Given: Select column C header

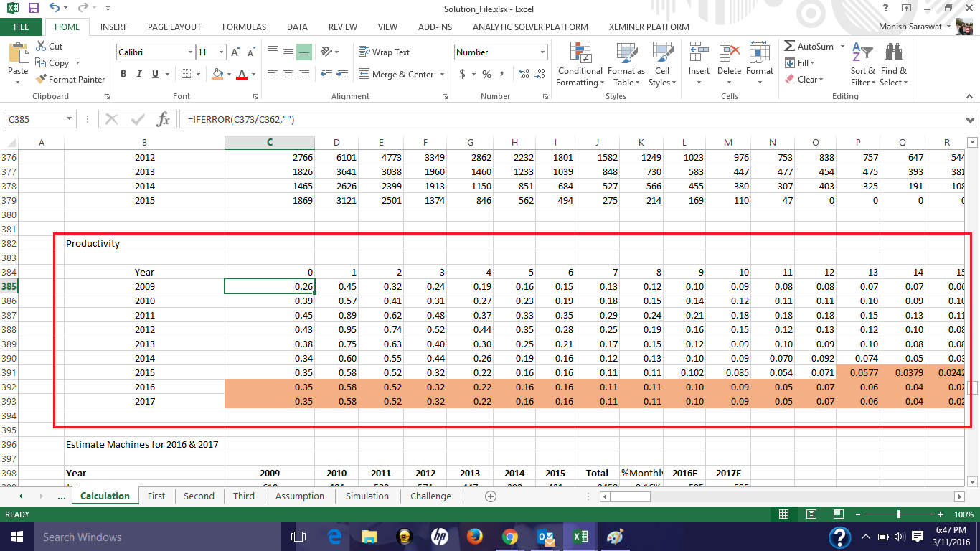Looking at the screenshot, I should point(270,142).
